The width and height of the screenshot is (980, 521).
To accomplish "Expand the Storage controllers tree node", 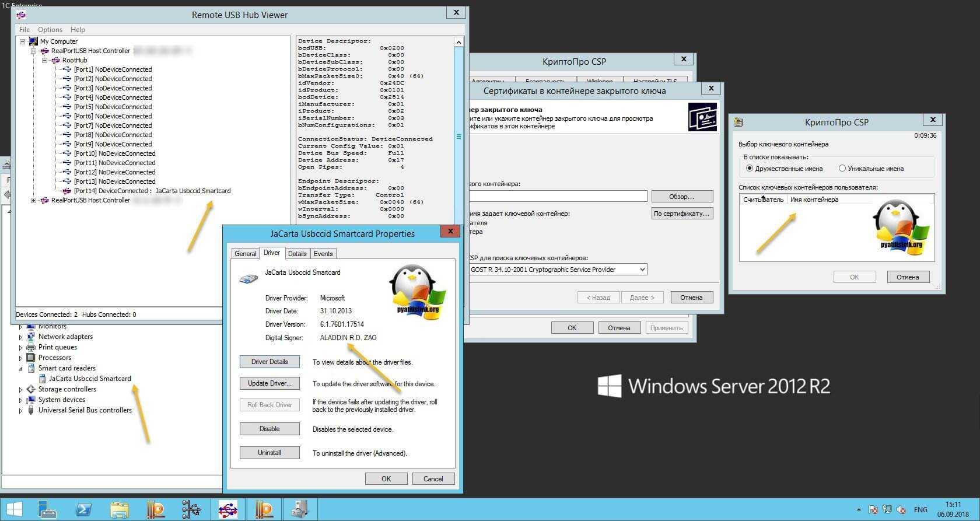I will pyautogui.click(x=21, y=389).
